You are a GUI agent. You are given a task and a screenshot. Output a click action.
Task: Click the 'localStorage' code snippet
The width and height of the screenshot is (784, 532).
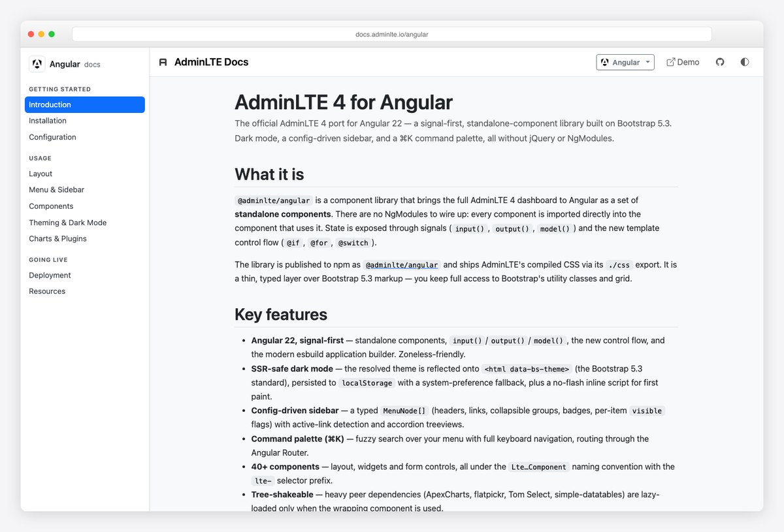click(367, 383)
